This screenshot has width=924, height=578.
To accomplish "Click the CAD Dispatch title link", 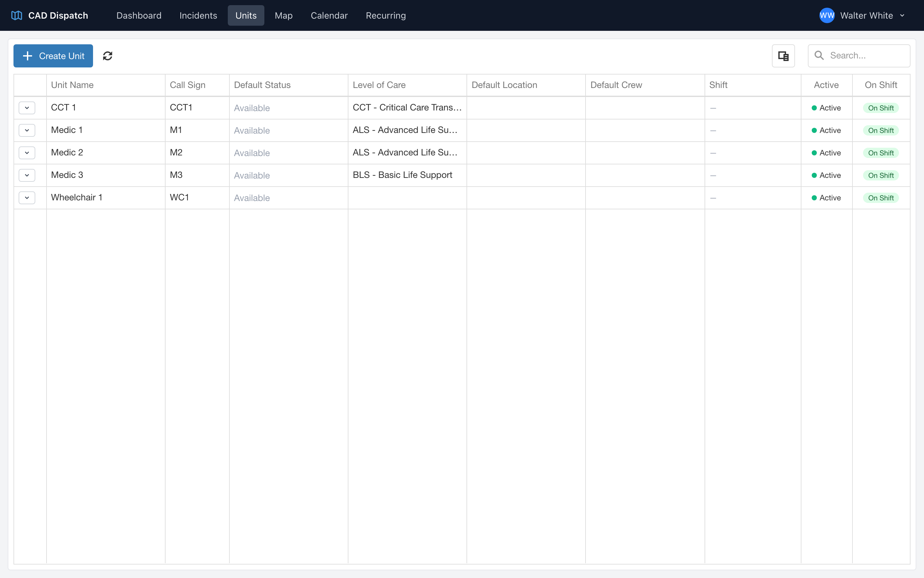I will 58,16.
